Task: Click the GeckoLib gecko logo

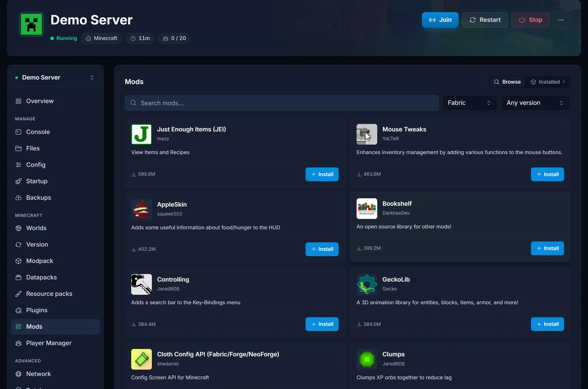Action: coord(367,284)
